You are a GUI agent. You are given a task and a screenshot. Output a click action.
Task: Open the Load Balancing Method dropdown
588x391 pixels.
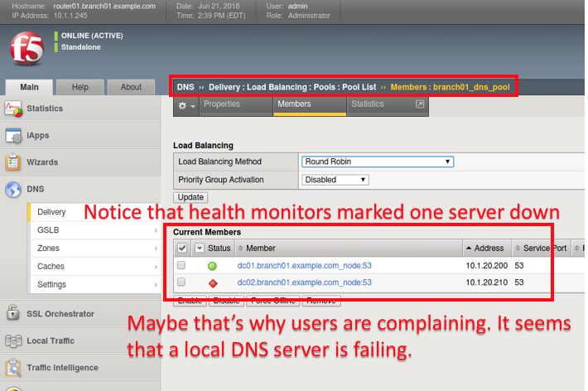coord(378,162)
